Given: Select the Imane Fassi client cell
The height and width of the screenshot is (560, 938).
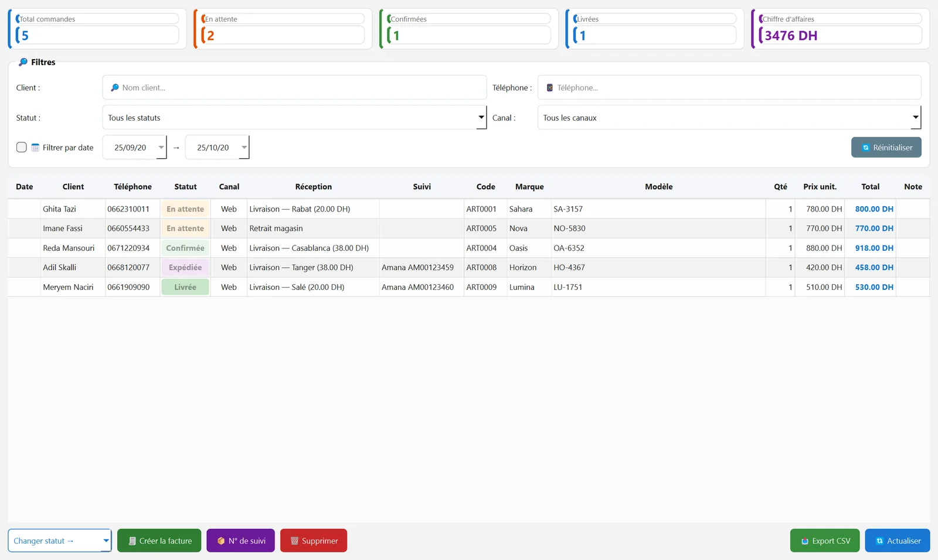Looking at the screenshot, I should [73, 228].
